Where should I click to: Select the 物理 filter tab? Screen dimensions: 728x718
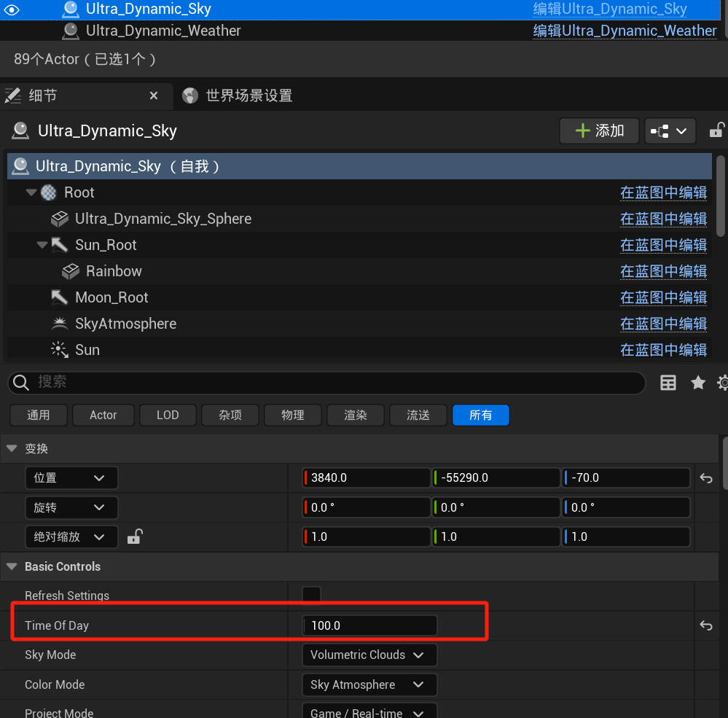pyautogui.click(x=293, y=415)
